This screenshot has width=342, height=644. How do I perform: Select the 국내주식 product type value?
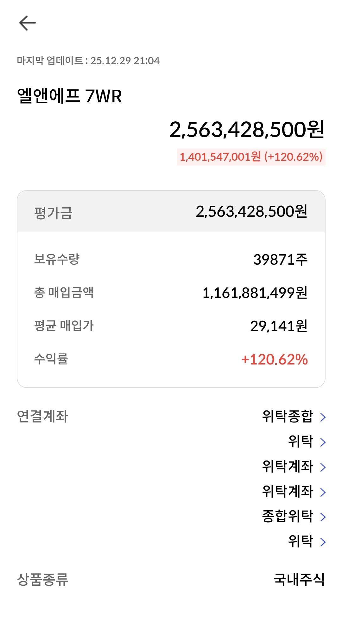point(299,579)
